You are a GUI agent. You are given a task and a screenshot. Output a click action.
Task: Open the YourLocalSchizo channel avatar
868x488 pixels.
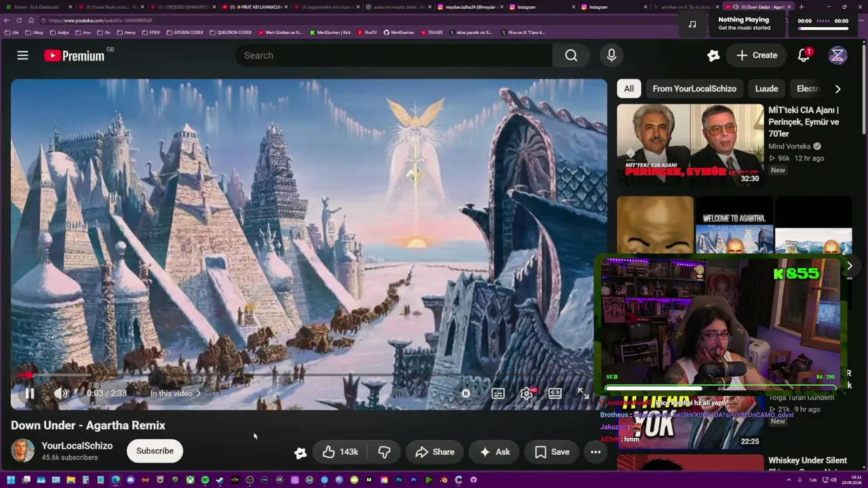pos(22,451)
